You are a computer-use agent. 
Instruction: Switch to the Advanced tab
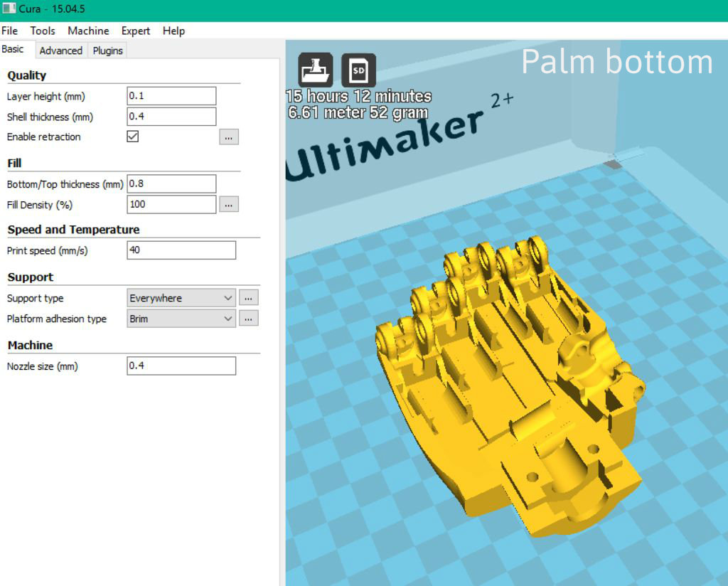pyautogui.click(x=61, y=50)
